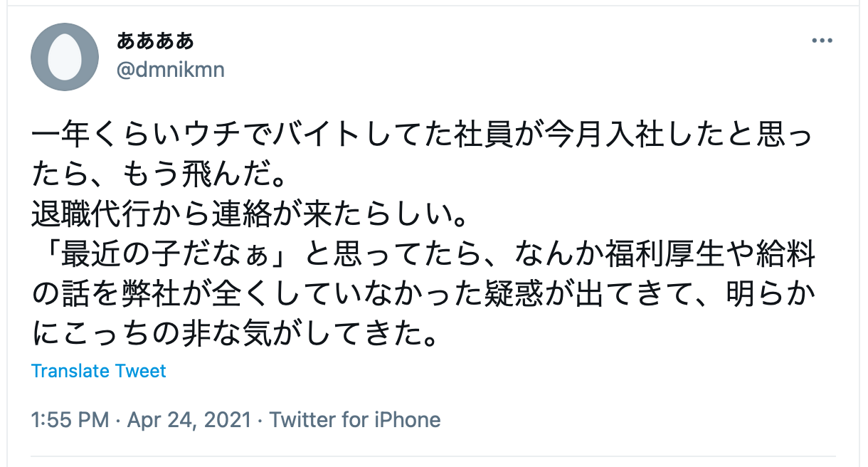868x467 pixels.
Task: Click the final line にこっちの非な気がしてきた
Action: tap(234, 332)
